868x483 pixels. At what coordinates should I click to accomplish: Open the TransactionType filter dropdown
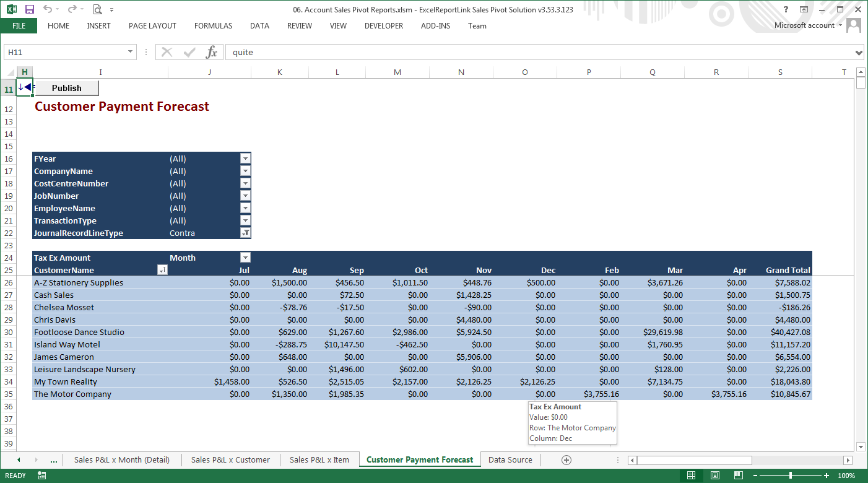pyautogui.click(x=245, y=220)
